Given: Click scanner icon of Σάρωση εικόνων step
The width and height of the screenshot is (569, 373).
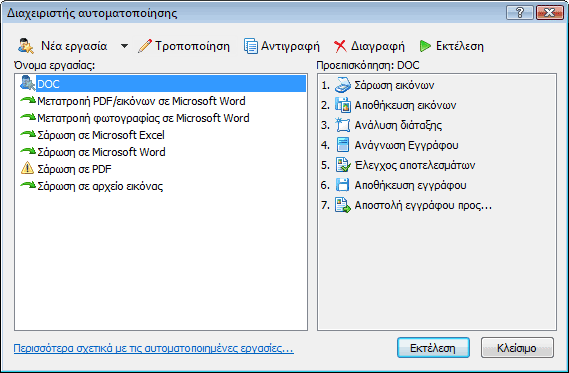Looking at the screenshot, I should click(343, 85).
